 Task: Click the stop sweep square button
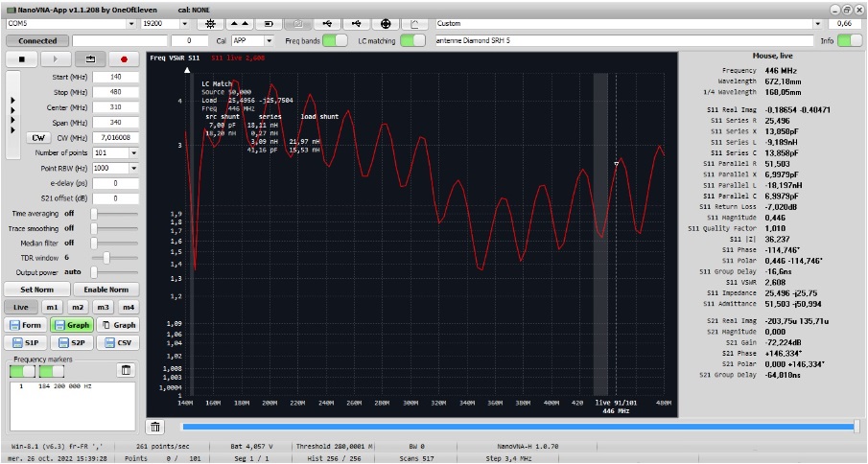[21, 58]
